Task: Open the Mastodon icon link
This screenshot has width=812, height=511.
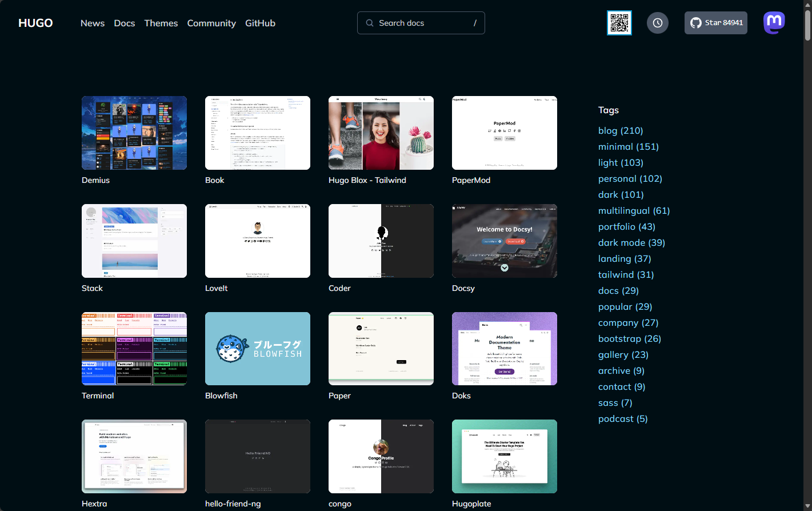Action: pyautogui.click(x=774, y=23)
